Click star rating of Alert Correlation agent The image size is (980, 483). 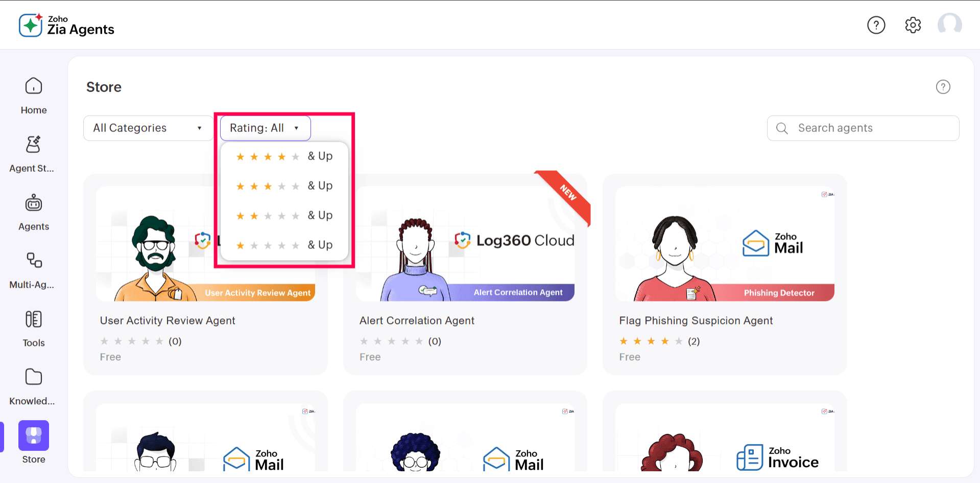pos(391,341)
